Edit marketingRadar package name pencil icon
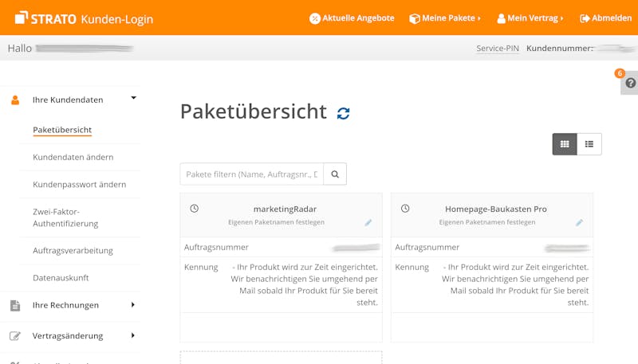 368,223
